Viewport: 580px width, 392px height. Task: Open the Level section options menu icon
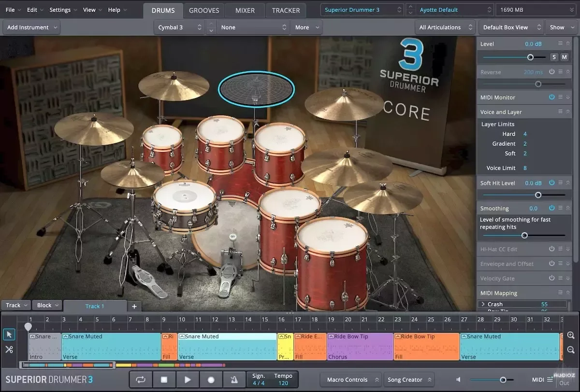tap(561, 43)
